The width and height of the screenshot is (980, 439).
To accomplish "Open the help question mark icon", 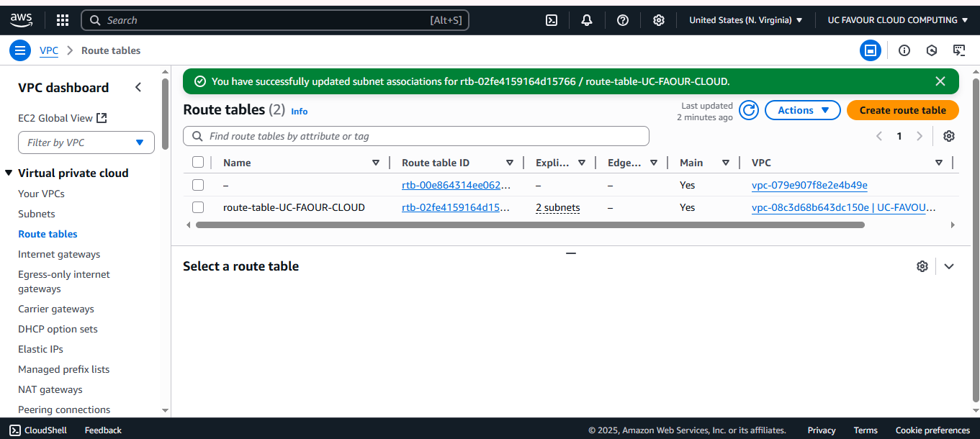I will [x=623, y=20].
